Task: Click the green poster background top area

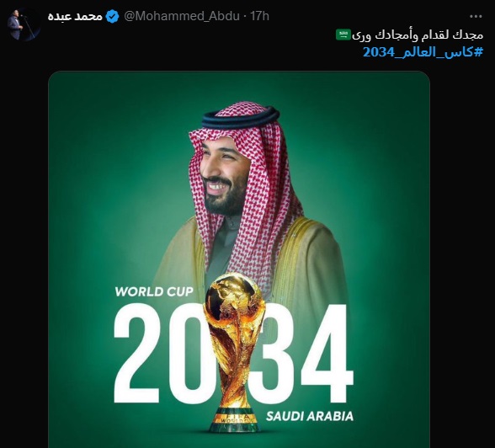Action: 239,87
